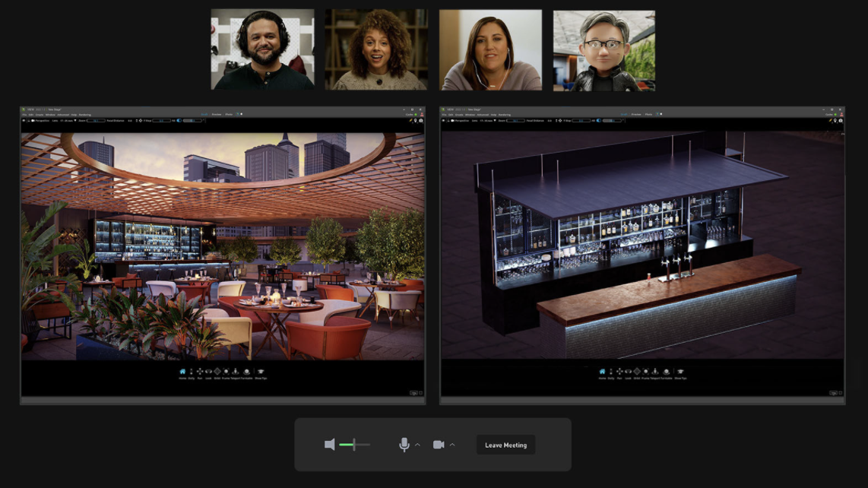Image resolution: width=868 pixels, height=488 pixels.
Task: Open Show Tips in the left viewport
Action: pyautogui.click(x=261, y=372)
